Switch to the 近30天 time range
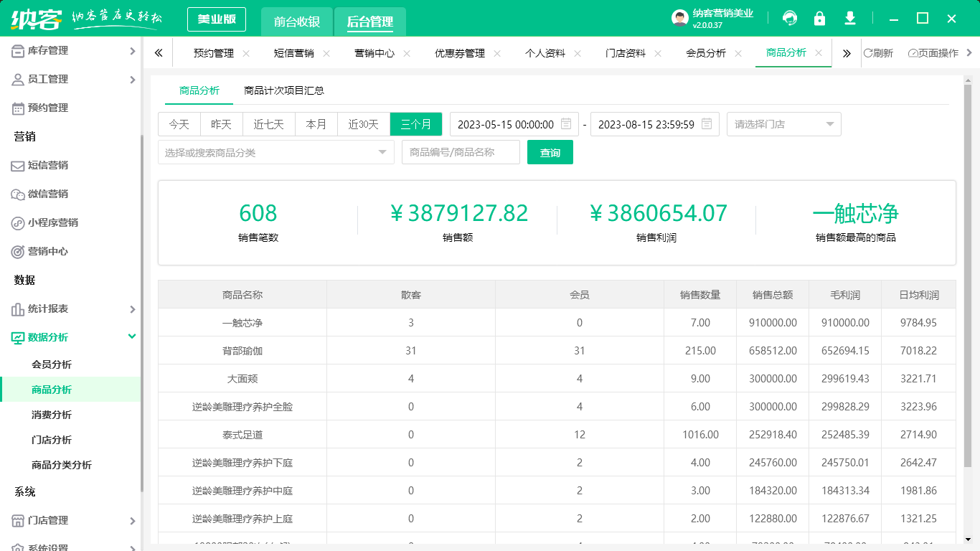 pyautogui.click(x=363, y=123)
